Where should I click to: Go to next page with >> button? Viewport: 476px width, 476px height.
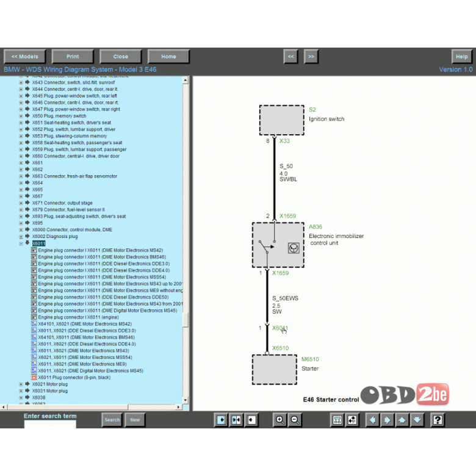tap(311, 57)
